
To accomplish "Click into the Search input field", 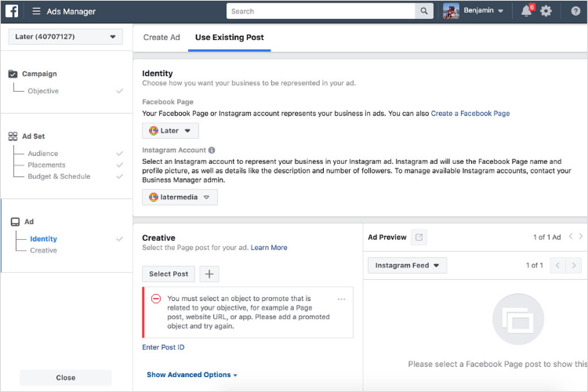I will (x=321, y=11).
